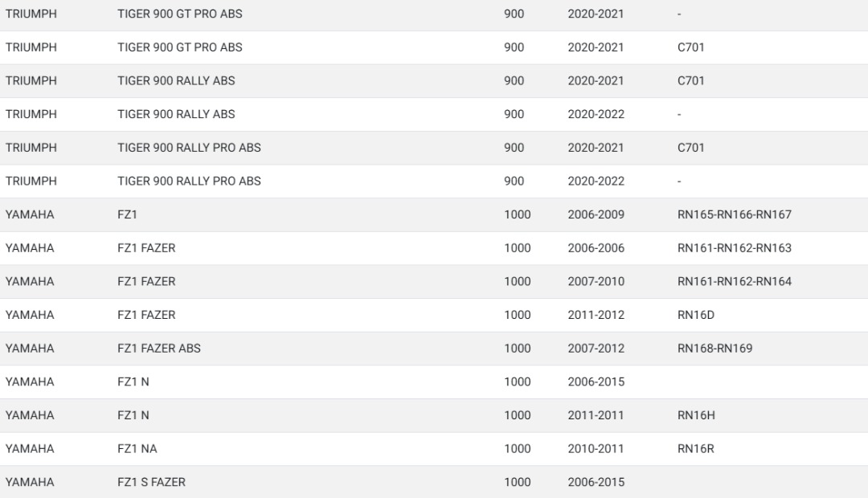Select the first TIGER 900 GT PRO ABS row

(434, 14)
